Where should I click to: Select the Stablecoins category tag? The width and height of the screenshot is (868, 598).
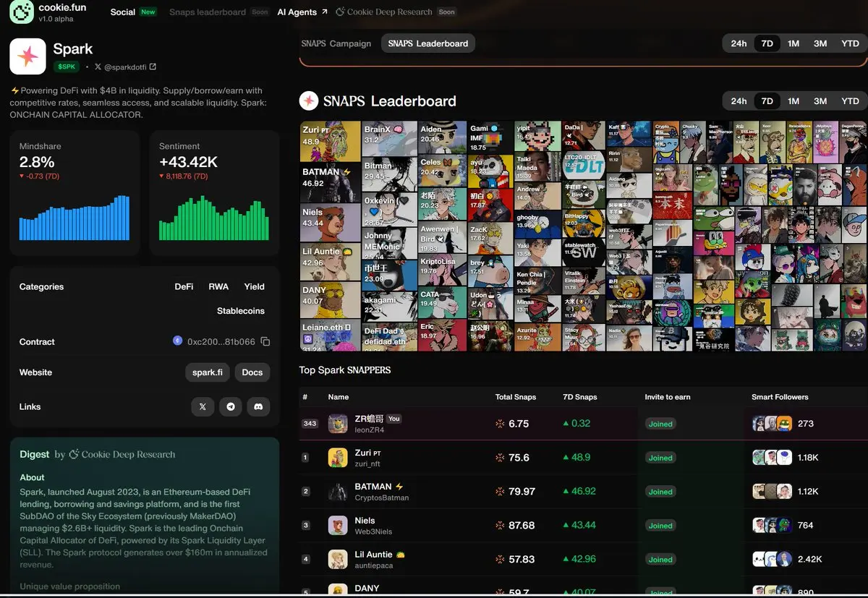click(241, 311)
